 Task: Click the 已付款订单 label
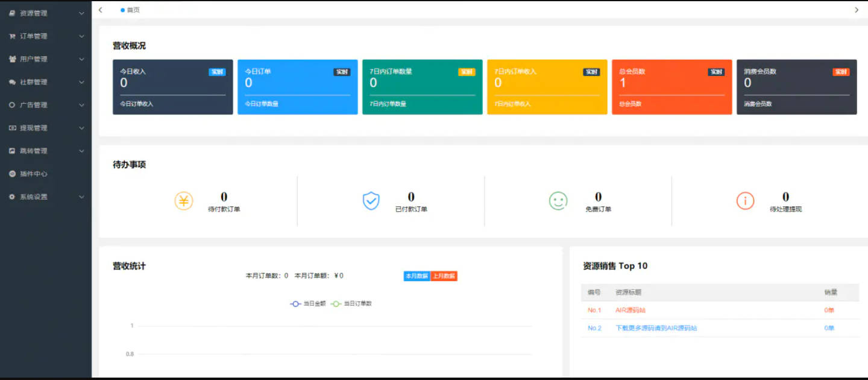point(411,209)
